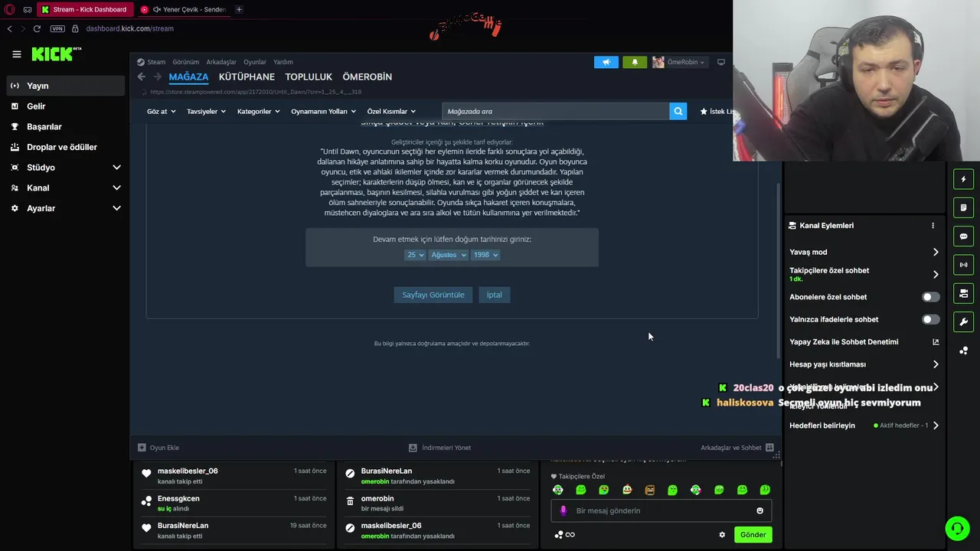This screenshot has height=551, width=980.
Task: Click the broadcast signal panel icon
Action: coord(964,265)
